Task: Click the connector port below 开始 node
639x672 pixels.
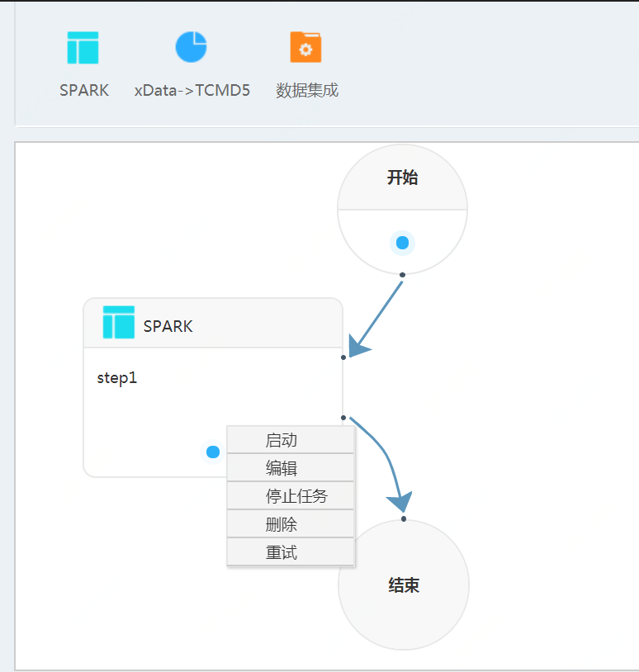Action: click(402, 274)
